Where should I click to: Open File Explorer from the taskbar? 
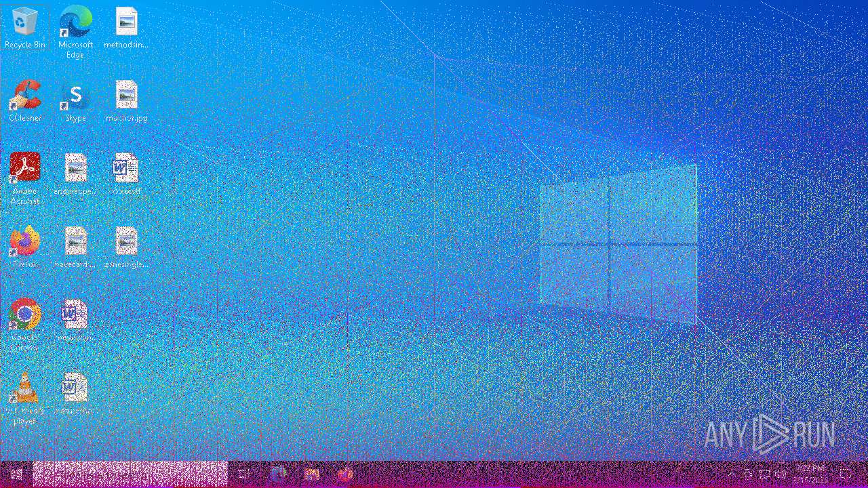(x=311, y=474)
